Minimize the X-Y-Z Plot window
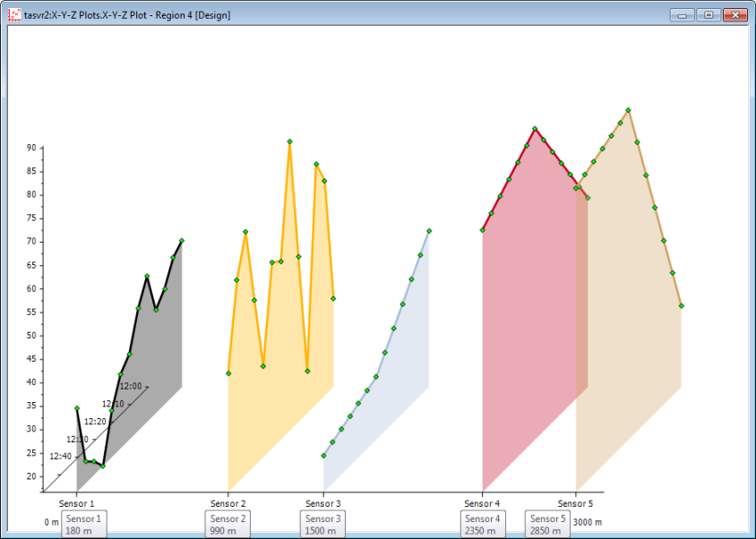The image size is (756, 539). click(684, 15)
